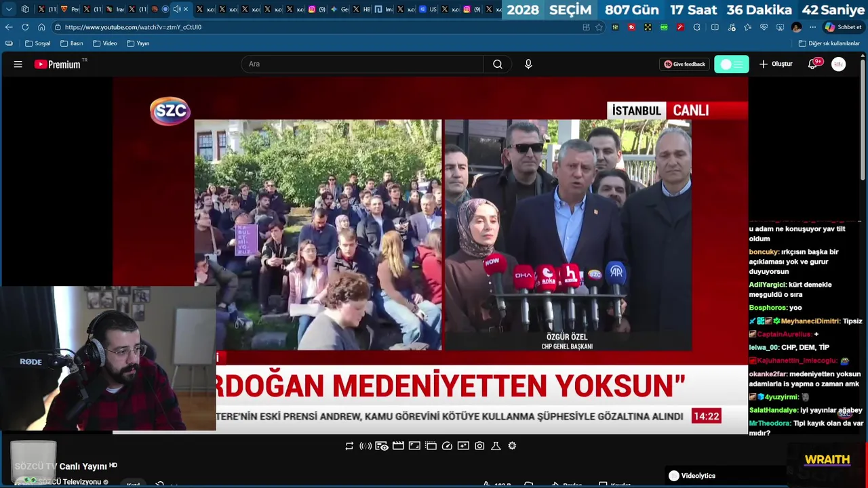Click the cinema clapperboard icon under player

pyautogui.click(x=398, y=446)
